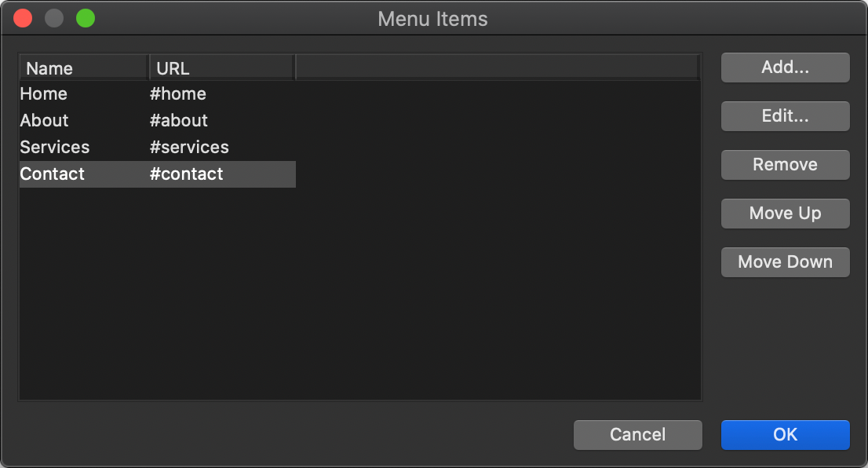Click the #about URL cell
Viewport: 868px width, 468px height.
(x=179, y=121)
